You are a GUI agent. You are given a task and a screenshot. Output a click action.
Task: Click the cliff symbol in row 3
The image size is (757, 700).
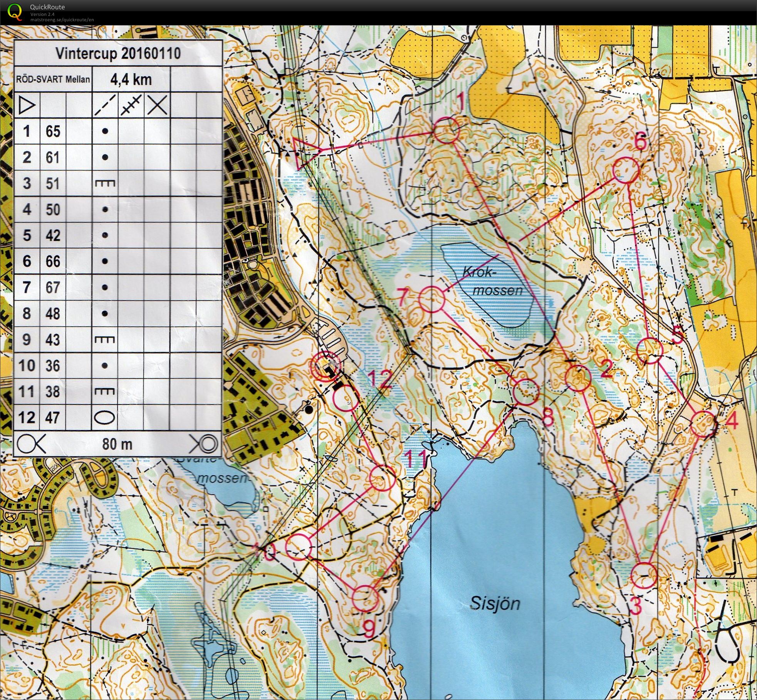tap(105, 183)
